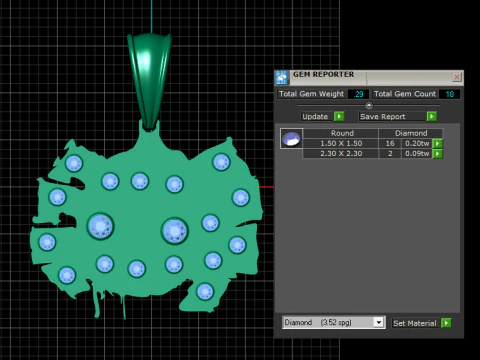Screen dimensions: 480x360
Task: Click the Gem Reporter logo icon
Action: [x=282, y=78]
